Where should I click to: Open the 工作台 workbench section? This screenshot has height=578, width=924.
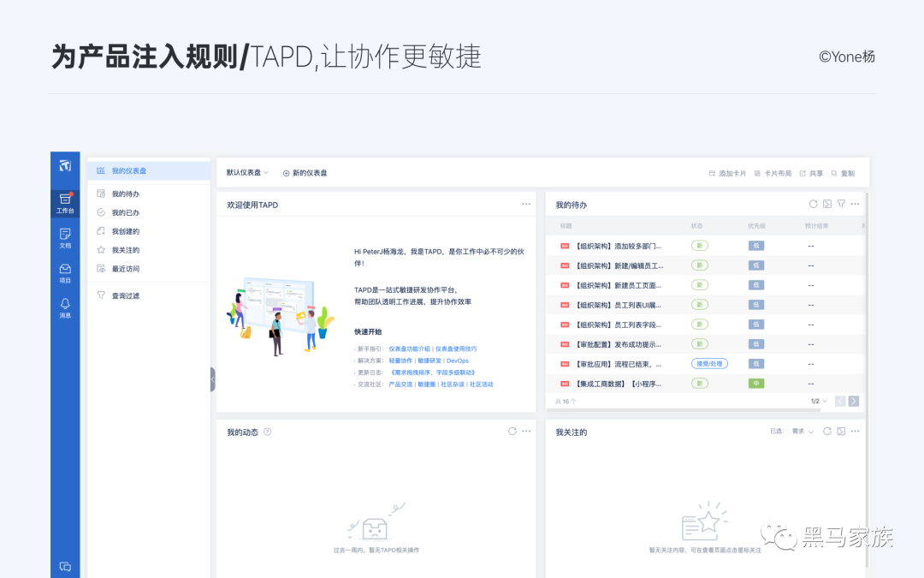point(65,203)
